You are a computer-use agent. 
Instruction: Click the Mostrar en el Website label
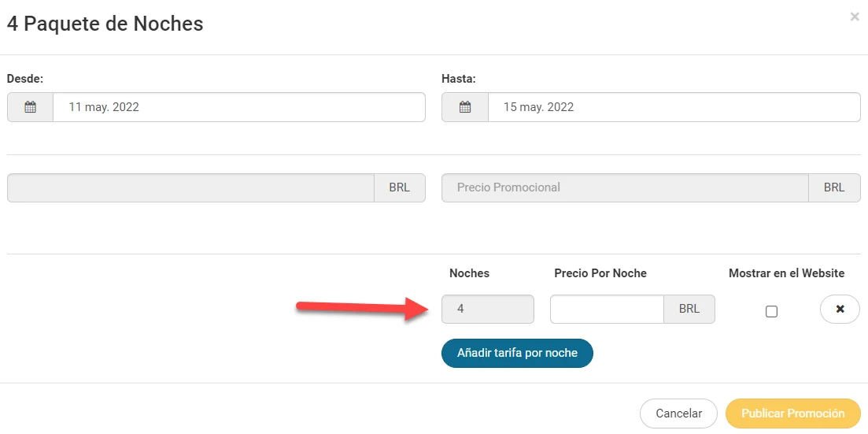(x=786, y=273)
